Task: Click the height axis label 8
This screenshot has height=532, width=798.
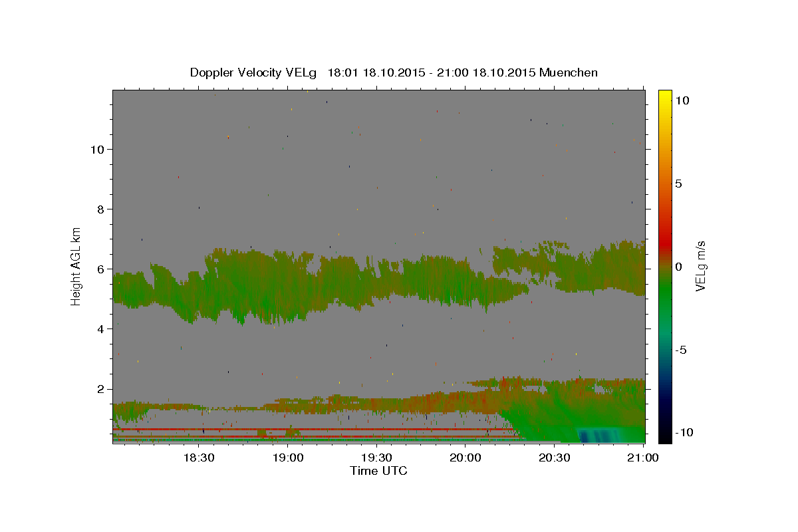Action: [x=100, y=209]
